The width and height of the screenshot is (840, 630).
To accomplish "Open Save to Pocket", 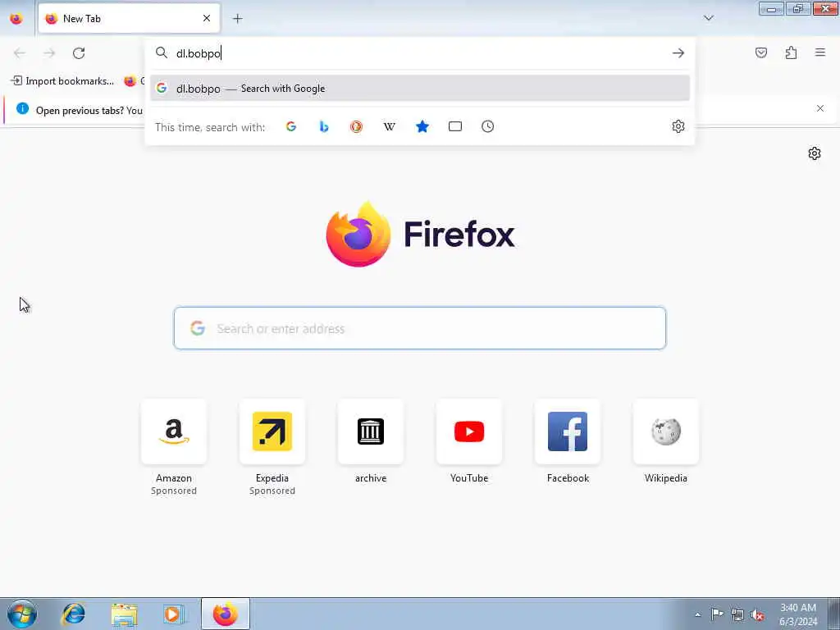I will 761,52.
